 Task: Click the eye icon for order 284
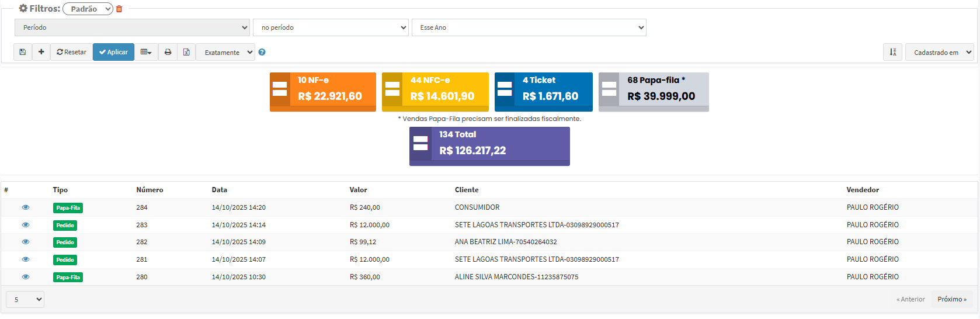click(x=26, y=207)
